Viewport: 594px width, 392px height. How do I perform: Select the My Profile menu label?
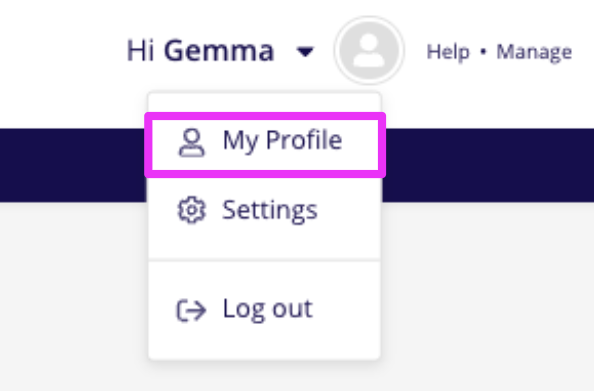click(x=282, y=141)
